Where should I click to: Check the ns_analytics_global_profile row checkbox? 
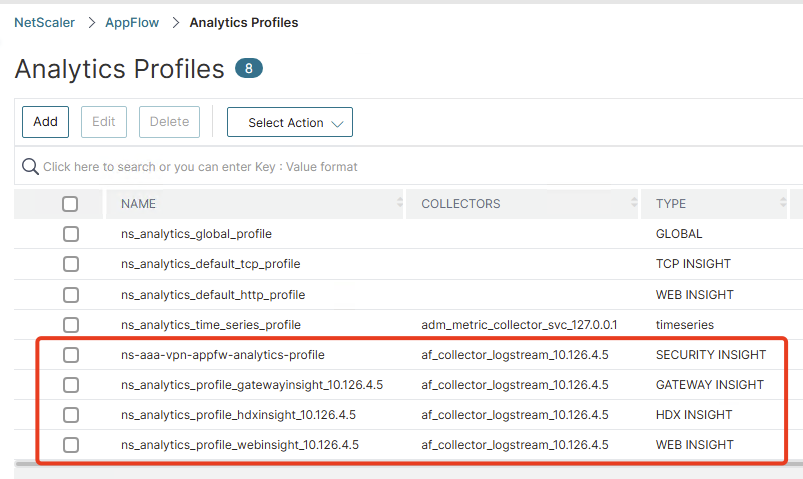click(71, 234)
